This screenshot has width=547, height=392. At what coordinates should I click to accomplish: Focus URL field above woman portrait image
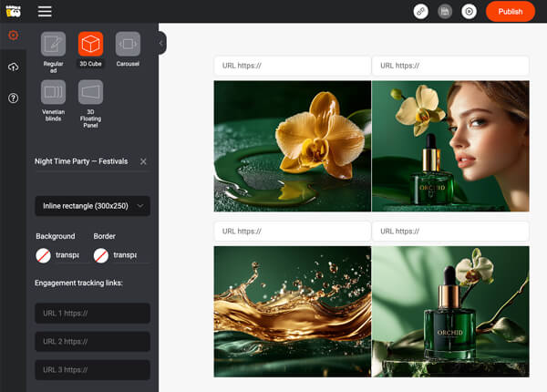point(450,66)
